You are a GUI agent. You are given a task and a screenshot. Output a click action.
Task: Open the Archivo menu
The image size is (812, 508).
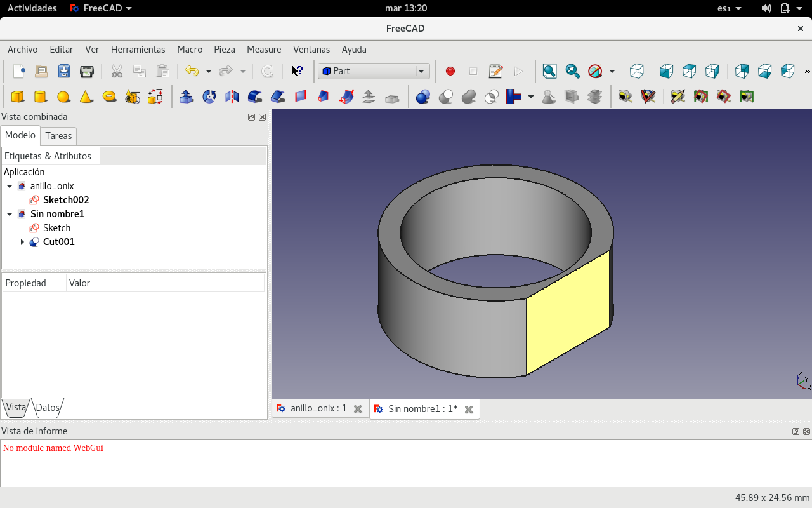[23, 50]
